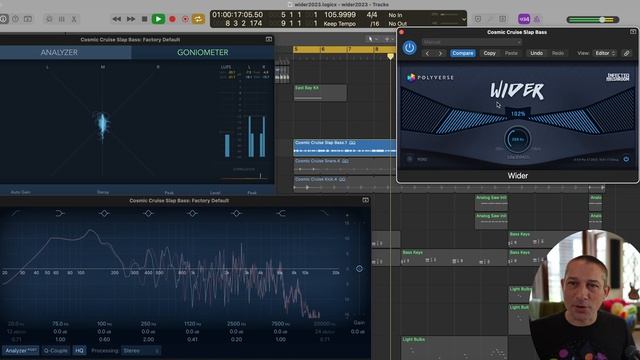Open the View Editor dropdown

605,53
